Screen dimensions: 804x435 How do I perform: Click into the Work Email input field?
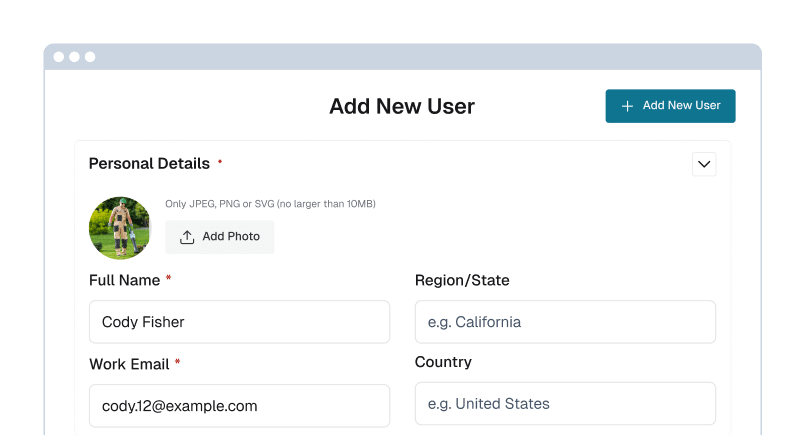coord(239,406)
